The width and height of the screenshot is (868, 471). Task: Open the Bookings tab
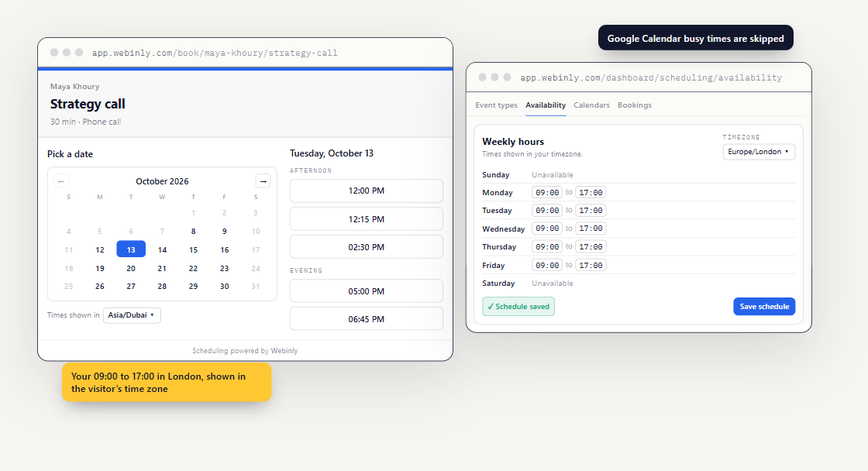(x=635, y=105)
